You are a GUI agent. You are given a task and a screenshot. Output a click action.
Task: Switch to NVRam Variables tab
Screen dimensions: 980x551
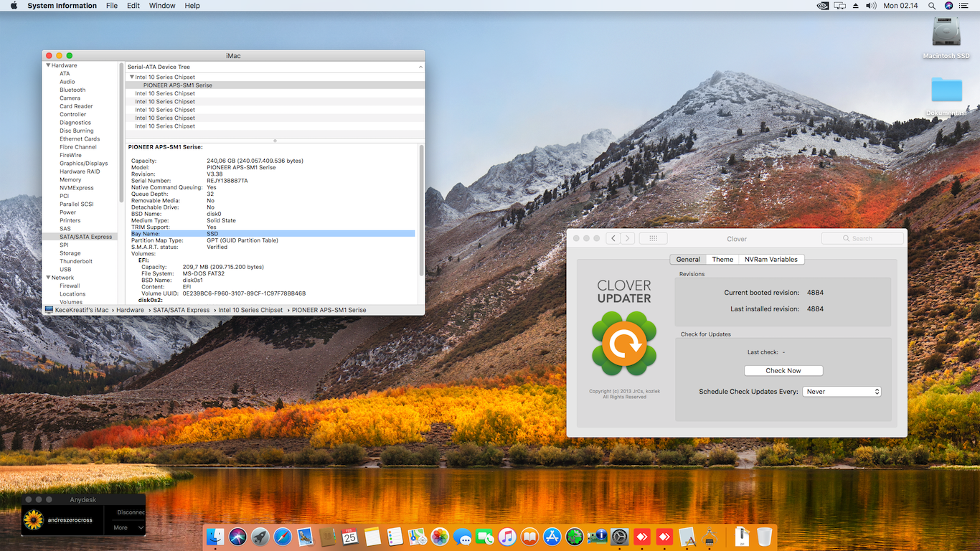pyautogui.click(x=771, y=260)
